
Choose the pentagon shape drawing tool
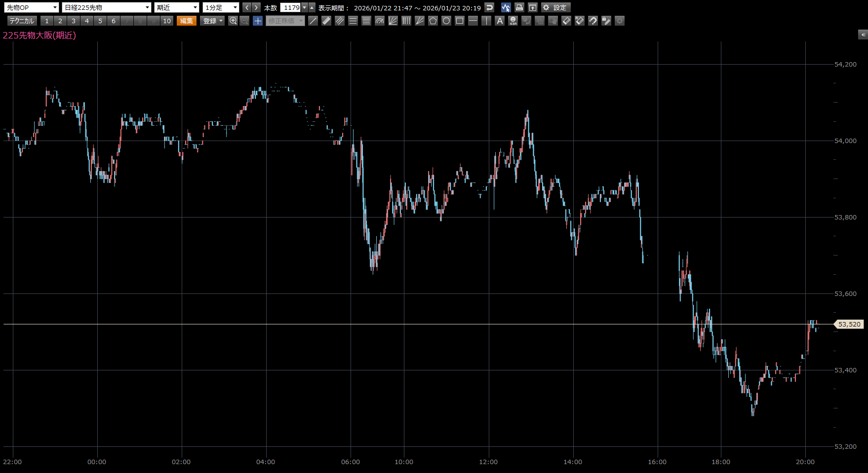[433, 21]
